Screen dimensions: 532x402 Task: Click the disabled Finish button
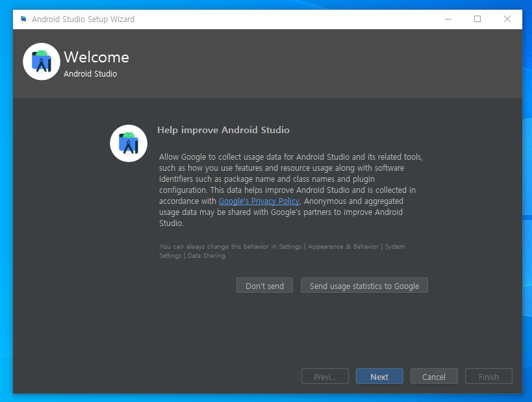click(488, 377)
